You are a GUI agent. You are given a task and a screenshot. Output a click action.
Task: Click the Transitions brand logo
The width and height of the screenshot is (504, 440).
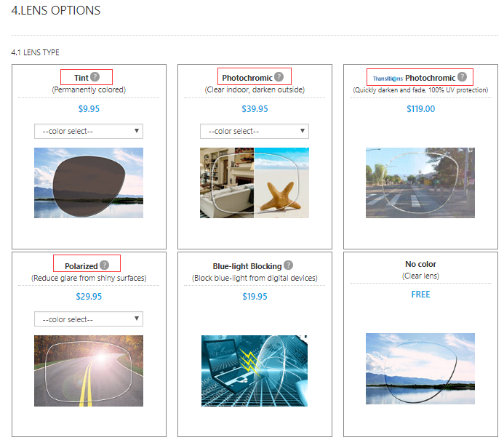pos(388,79)
